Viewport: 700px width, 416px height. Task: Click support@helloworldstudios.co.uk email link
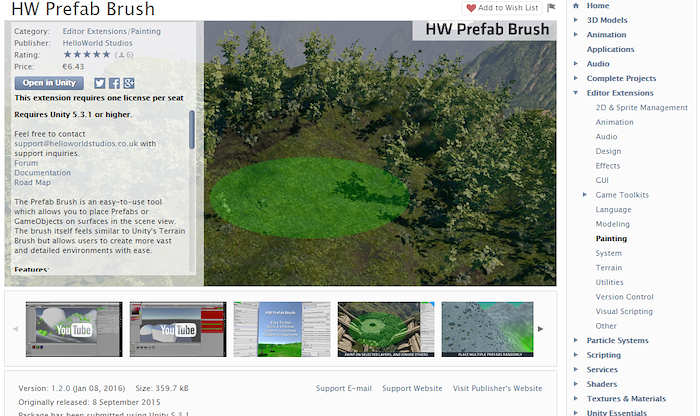coord(76,144)
